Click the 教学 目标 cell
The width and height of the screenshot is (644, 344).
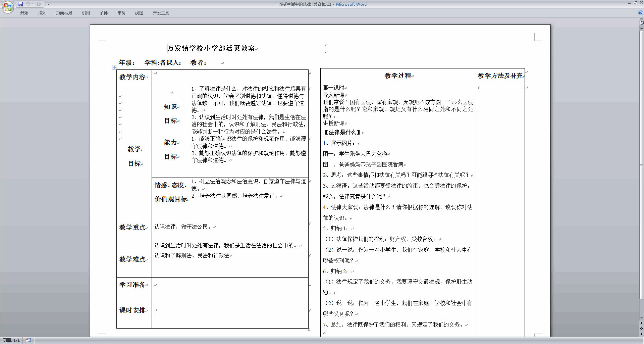[134, 153]
